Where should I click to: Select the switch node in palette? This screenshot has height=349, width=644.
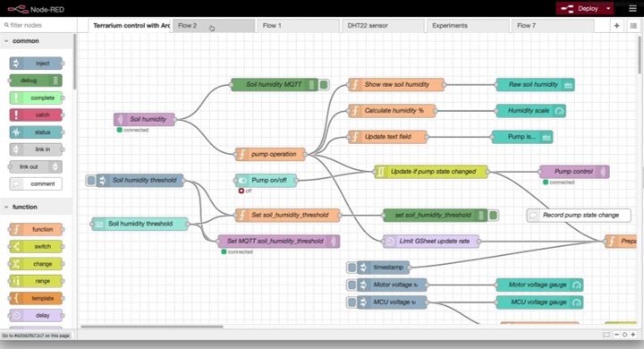[36, 247]
